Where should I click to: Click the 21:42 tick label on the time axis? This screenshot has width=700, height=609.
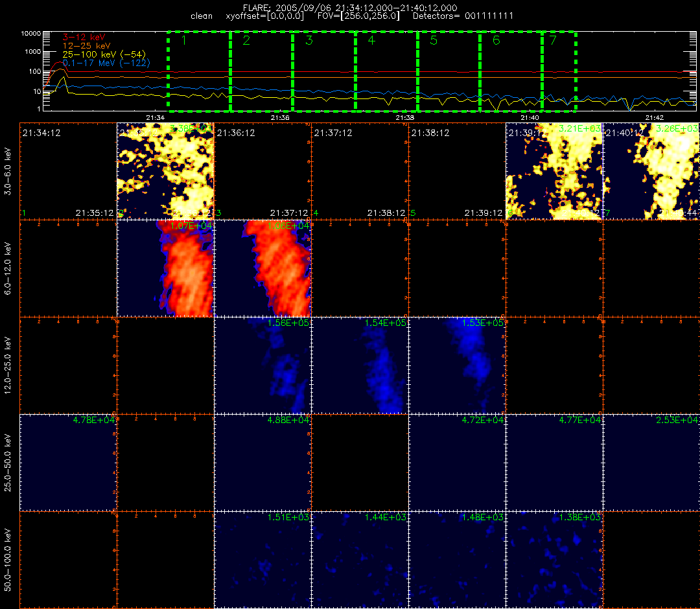[655, 118]
